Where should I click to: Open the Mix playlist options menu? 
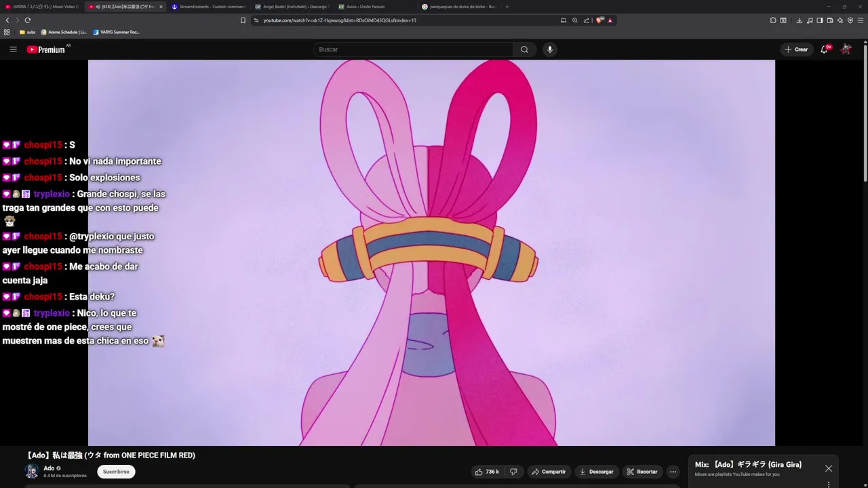[829, 484]
